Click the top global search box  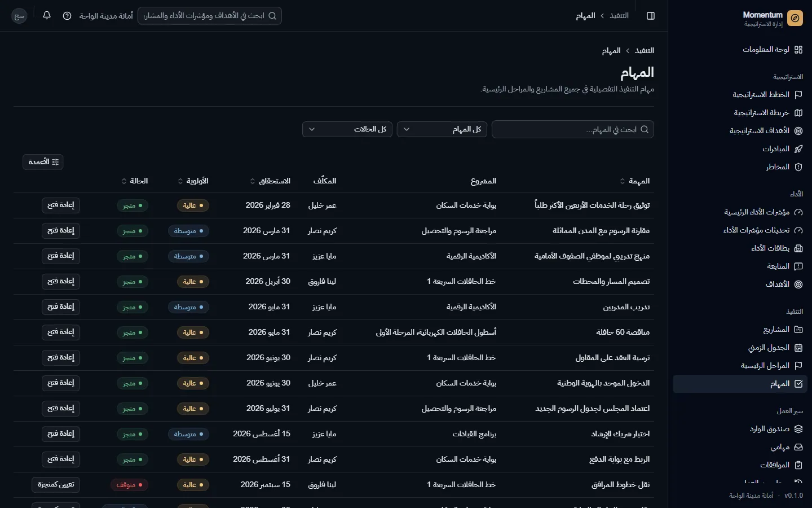(210, 16)
